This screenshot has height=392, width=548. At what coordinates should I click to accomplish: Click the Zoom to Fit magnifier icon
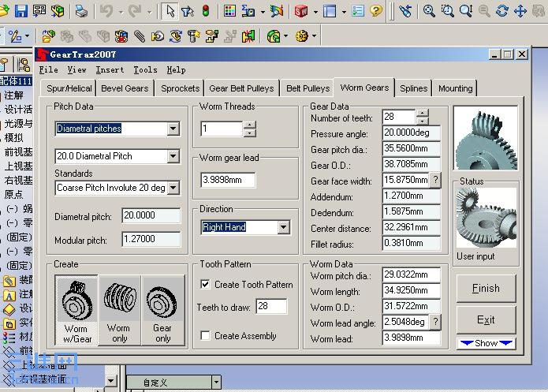point(429,11)
